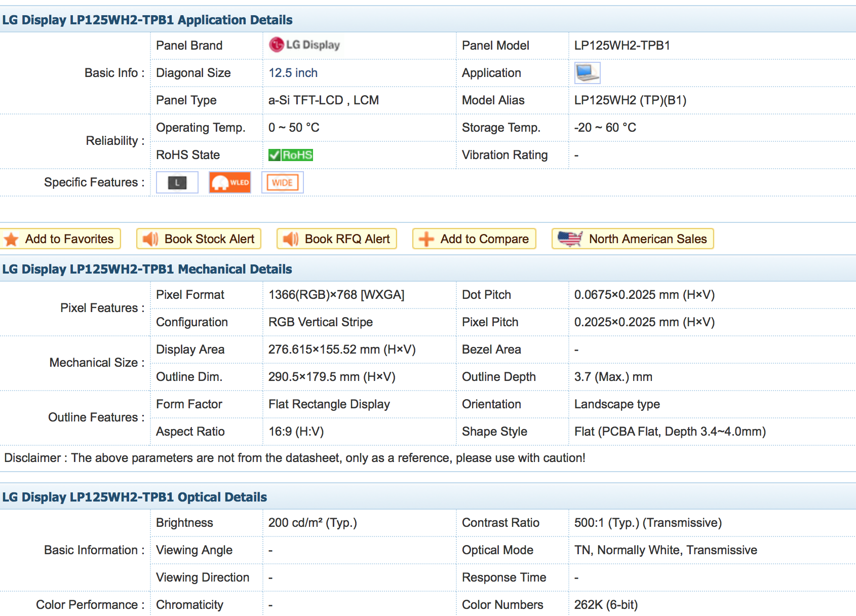
Task: Click the US flag icon on North American Sales
Action: 570,239
